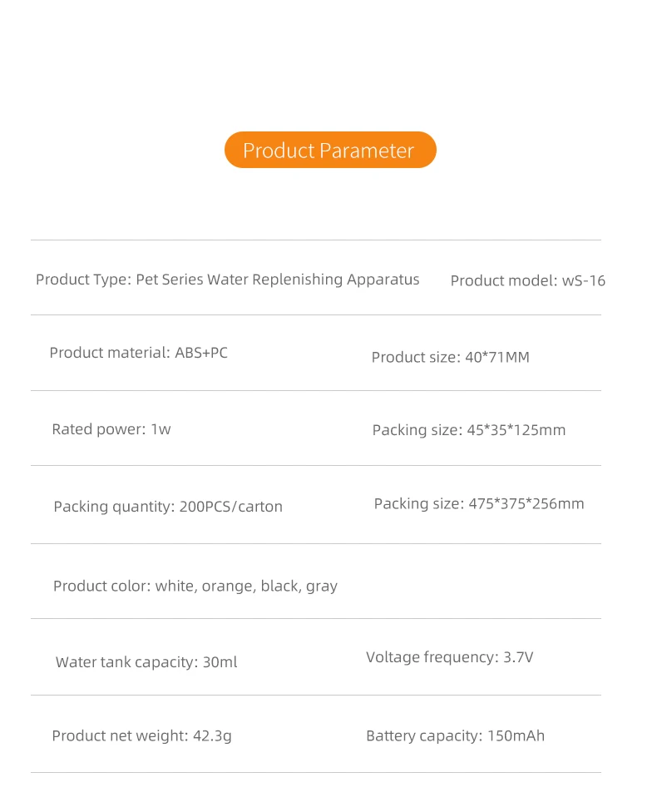This screenshot has width=657, height=812.
Task: Click the Product material ABS+PC entry
Action: pos(138,353)
